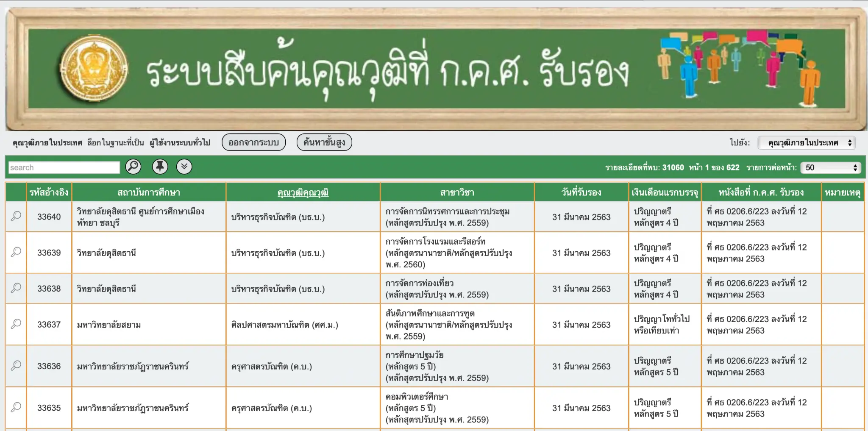Click the 'รหัสอ้างอิง' column header
Screen dimensions: 868x431
point(49,192)
